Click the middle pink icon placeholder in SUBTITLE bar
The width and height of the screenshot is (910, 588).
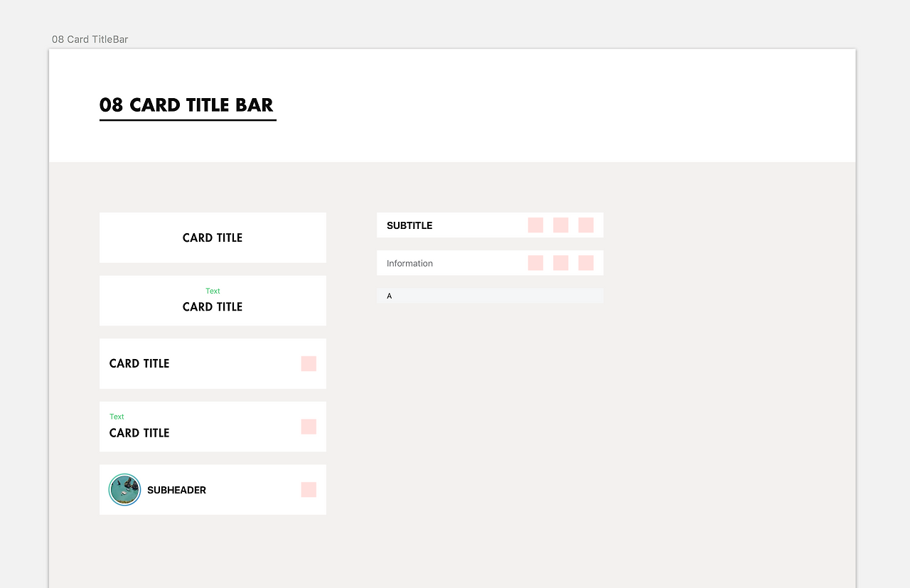point(561,225)
